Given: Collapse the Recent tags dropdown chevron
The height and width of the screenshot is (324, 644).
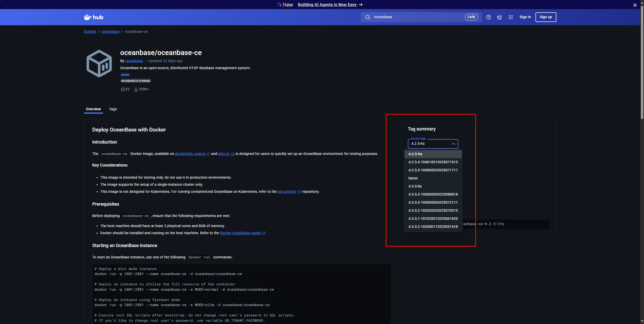Looking at the screenshot, I should pos(453,144).
